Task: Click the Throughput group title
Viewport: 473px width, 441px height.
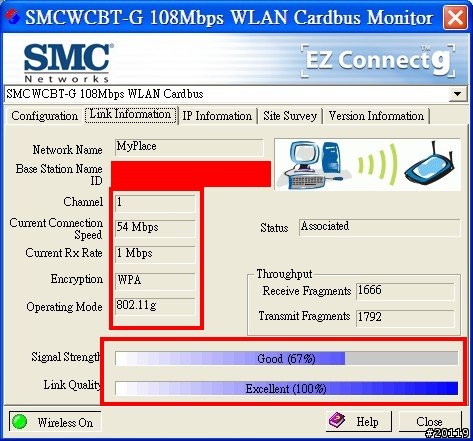Action: coord(284,274)
